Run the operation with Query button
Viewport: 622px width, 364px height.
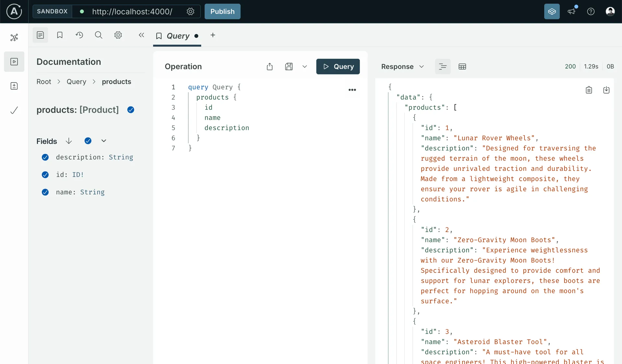pyautogui.click(x=338, y=67)
